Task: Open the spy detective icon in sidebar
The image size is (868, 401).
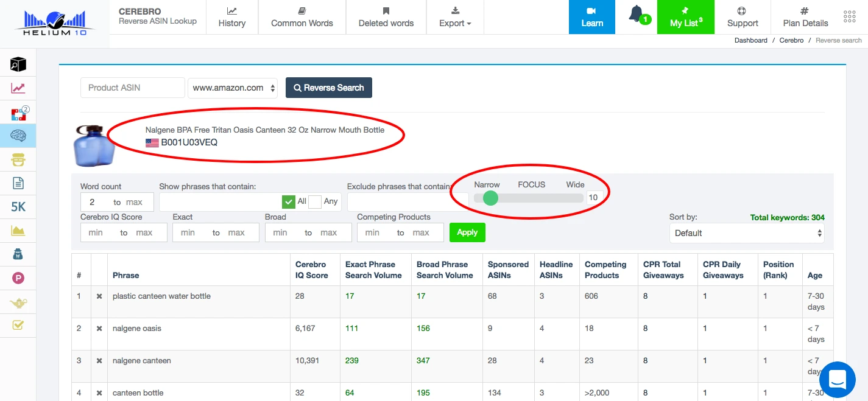Action: point(18,254)
